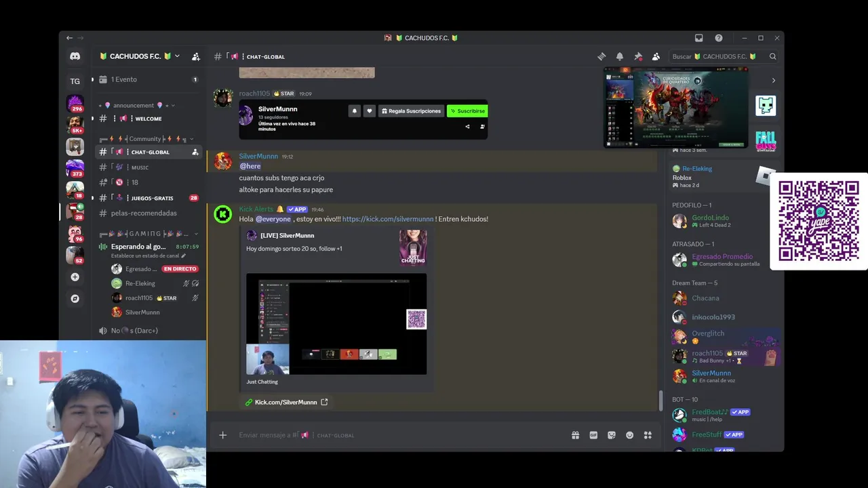Select the 18 channel
Viewport: 868px width, 488px height.
[x=148, y=182]
